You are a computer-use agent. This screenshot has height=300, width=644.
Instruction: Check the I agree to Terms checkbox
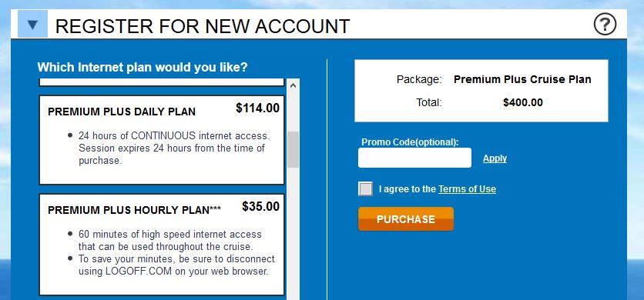366,189
